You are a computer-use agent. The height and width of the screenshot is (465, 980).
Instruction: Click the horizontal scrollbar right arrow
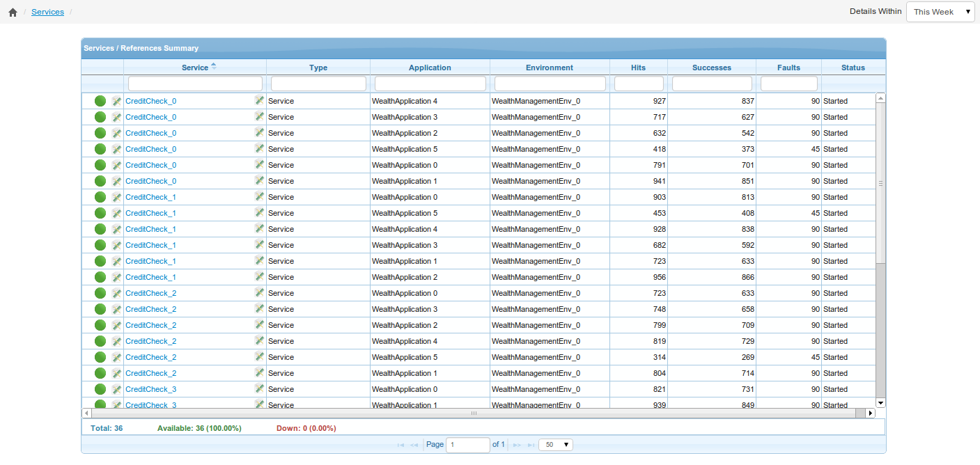click(x=870, y=413)
